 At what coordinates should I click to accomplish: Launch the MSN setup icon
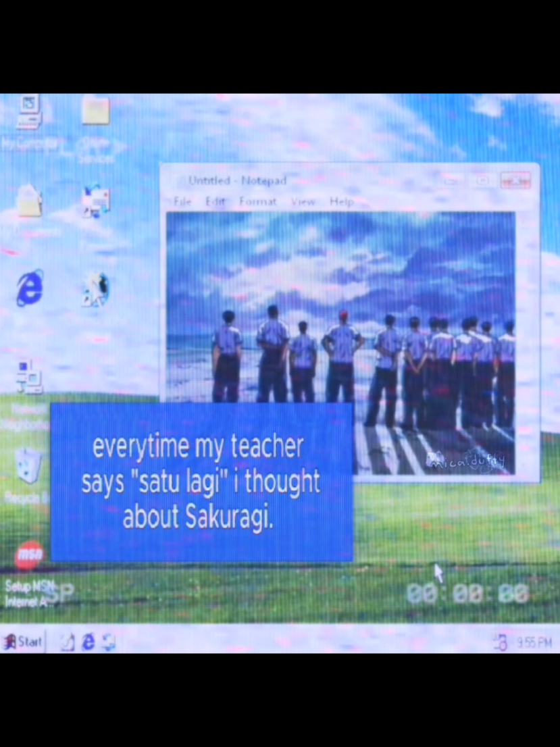(x=29, y=555)
